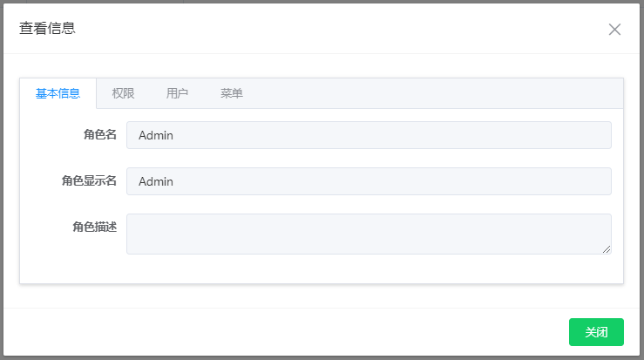Click the dimmed backdrop outside the dialog

click(x=2, y=174)
